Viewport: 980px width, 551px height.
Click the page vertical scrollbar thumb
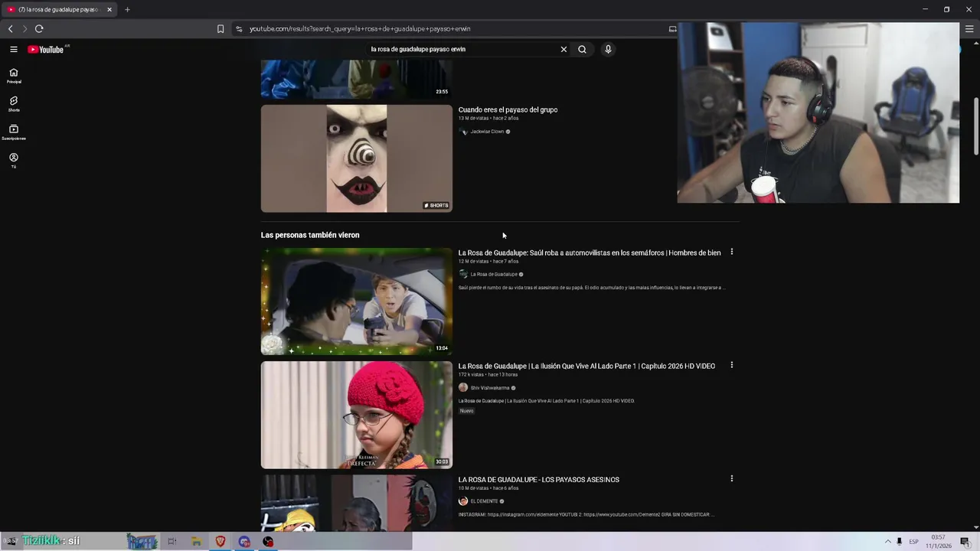pos(975,126)
